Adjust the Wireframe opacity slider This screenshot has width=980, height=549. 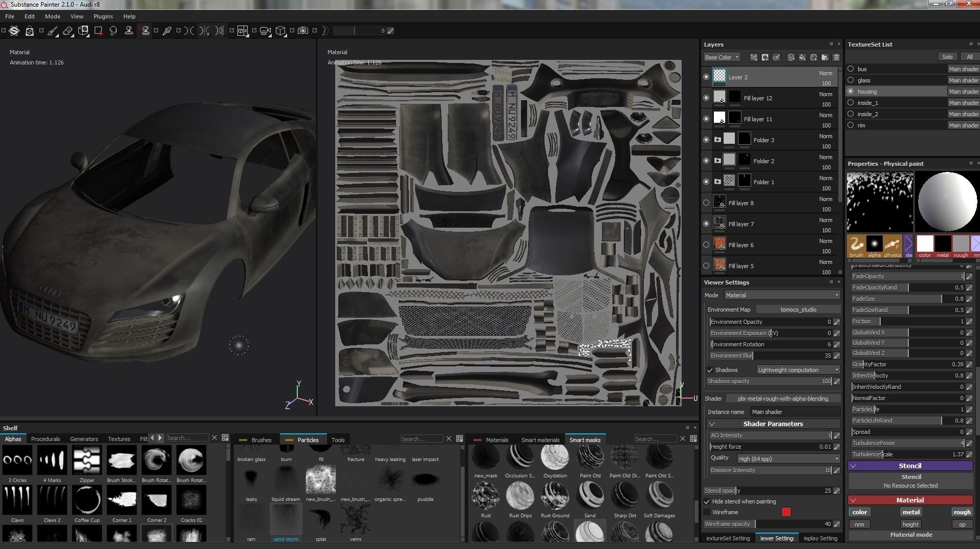768,524
